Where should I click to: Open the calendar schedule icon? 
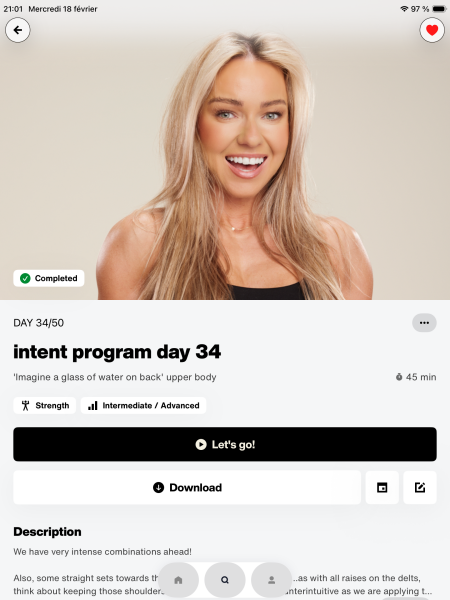point(382,488)
